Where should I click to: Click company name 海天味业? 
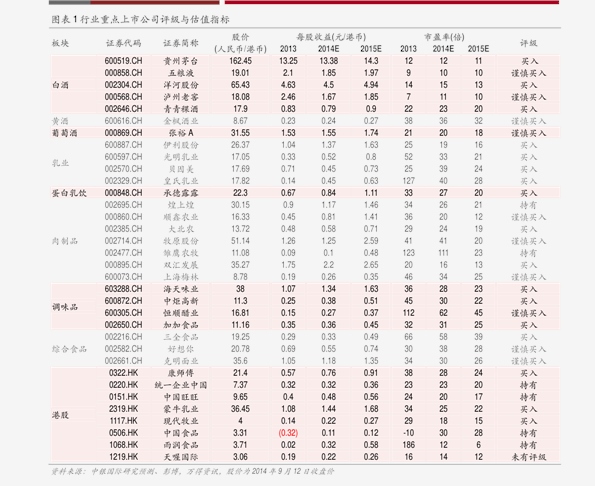pos(181,289)
